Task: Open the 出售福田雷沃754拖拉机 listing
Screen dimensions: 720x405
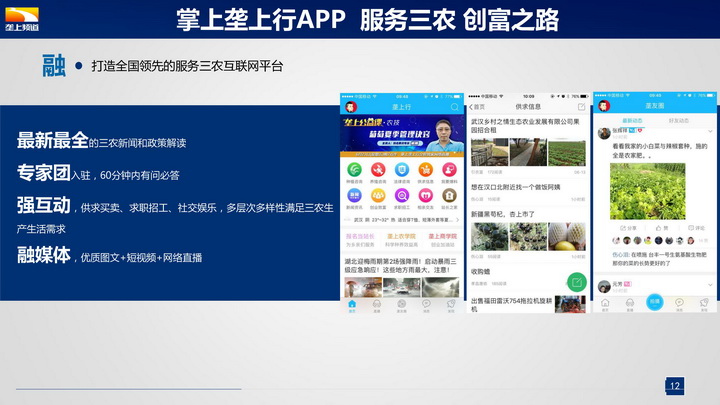Action: tap(512, 304)
